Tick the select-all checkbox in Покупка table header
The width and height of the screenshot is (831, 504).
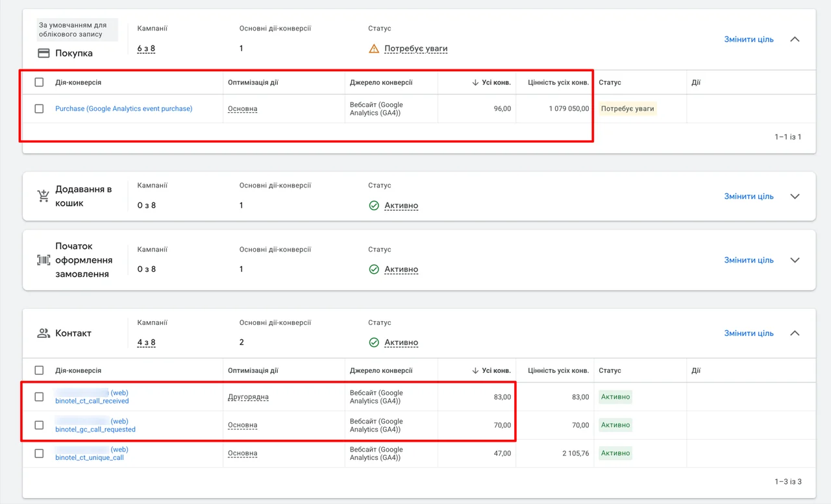tap(39, 82)
